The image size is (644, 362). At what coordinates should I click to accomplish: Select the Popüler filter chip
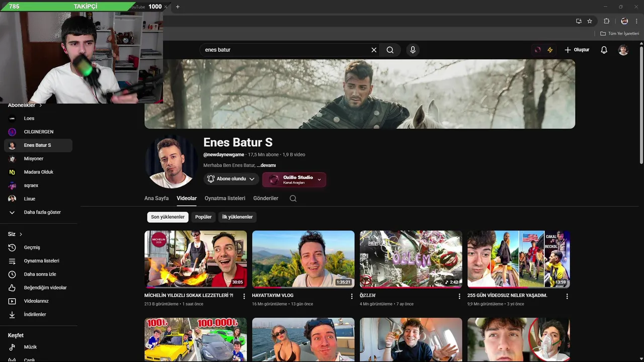(203, 217)
